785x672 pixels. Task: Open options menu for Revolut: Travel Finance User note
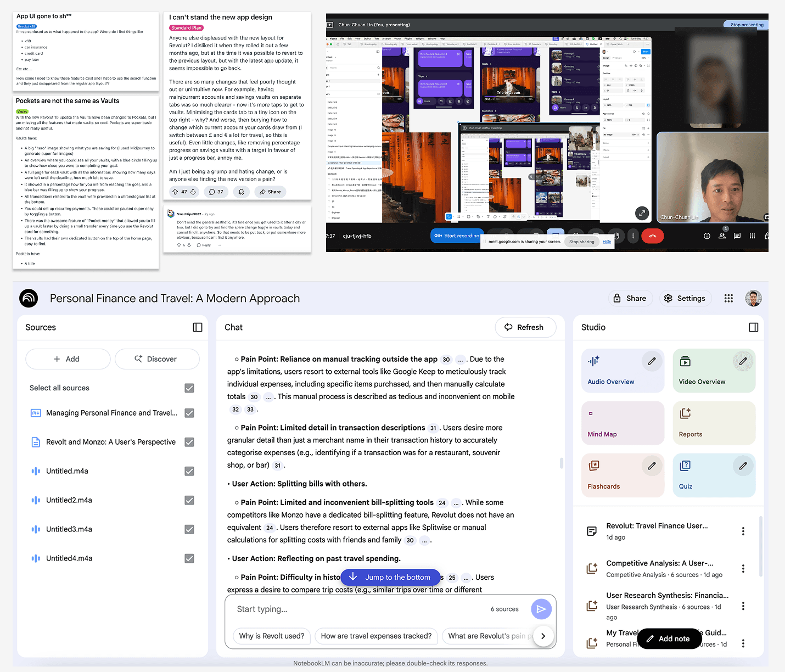click(x=743, y=531)
